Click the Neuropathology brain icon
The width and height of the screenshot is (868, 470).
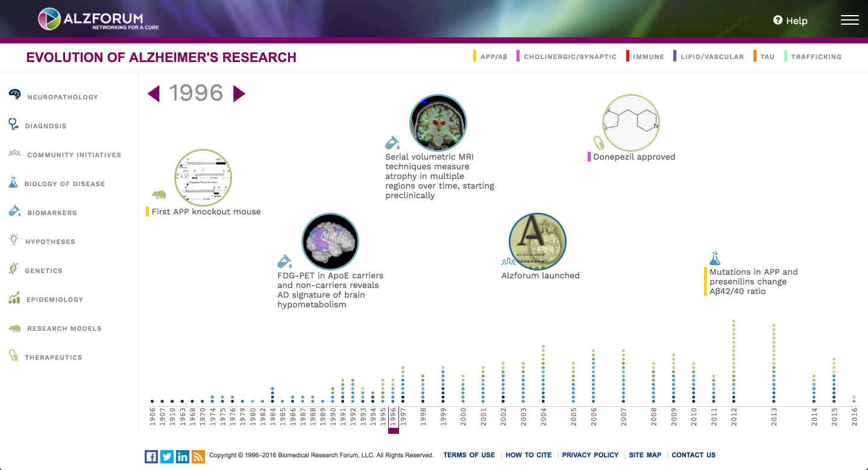(14, 95)
